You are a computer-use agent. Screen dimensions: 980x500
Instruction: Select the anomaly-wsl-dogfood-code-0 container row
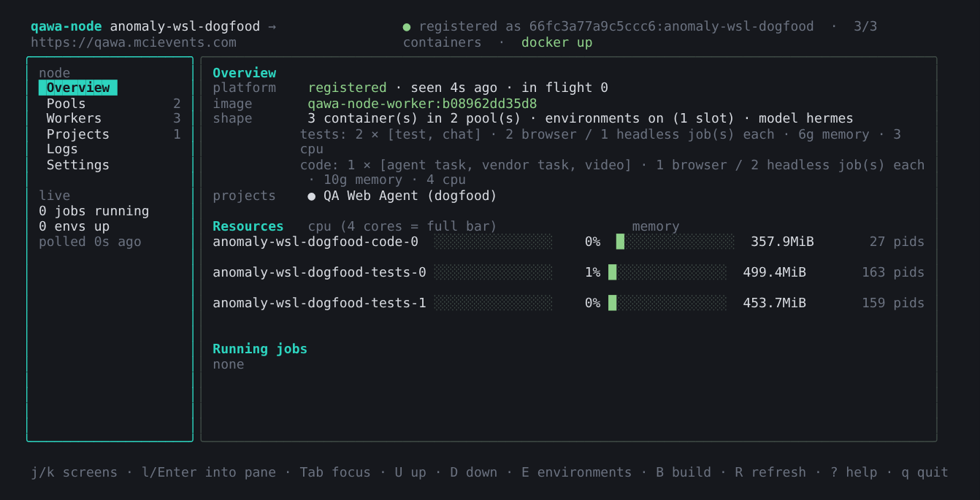tap(568, 242)
